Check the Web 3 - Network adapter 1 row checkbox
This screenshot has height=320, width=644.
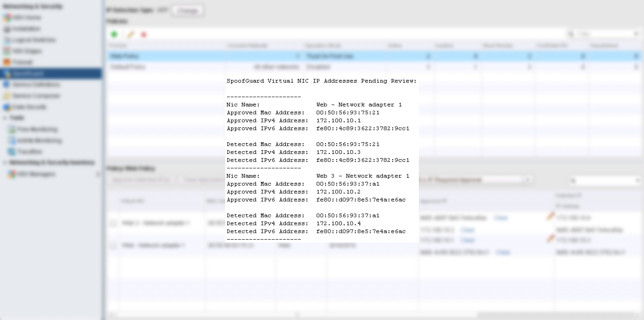pyautogui.click(x=113, y=223)
